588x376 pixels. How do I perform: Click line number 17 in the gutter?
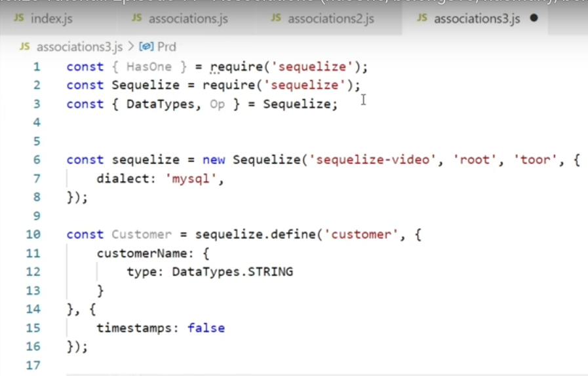click(x=33, y=365)
